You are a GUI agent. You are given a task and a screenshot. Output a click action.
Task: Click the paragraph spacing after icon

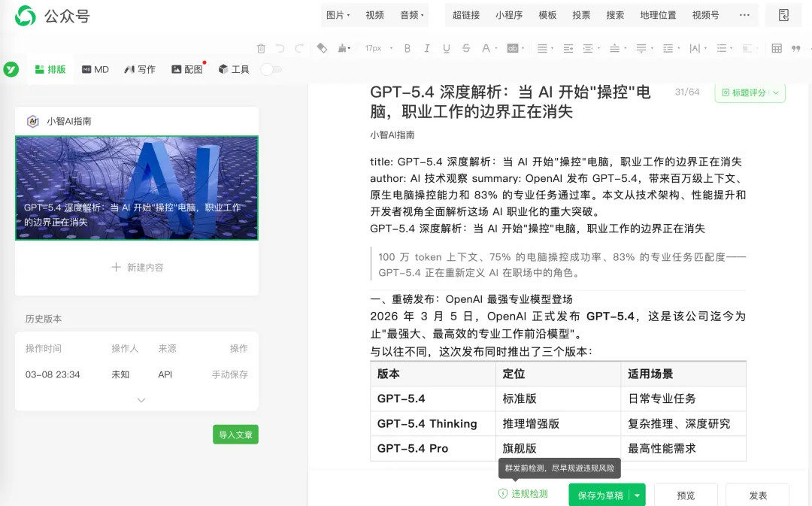[641, 48]
